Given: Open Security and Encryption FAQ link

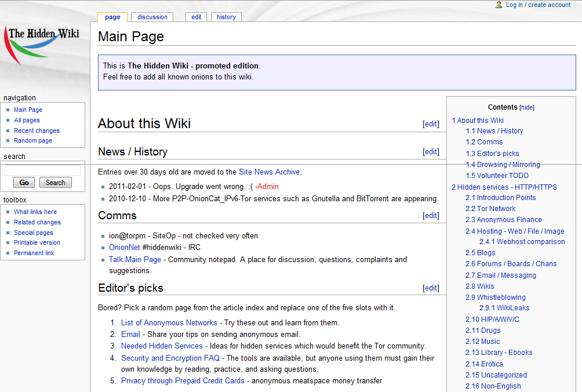Looking at the screenshot, I should pos(170,358).
